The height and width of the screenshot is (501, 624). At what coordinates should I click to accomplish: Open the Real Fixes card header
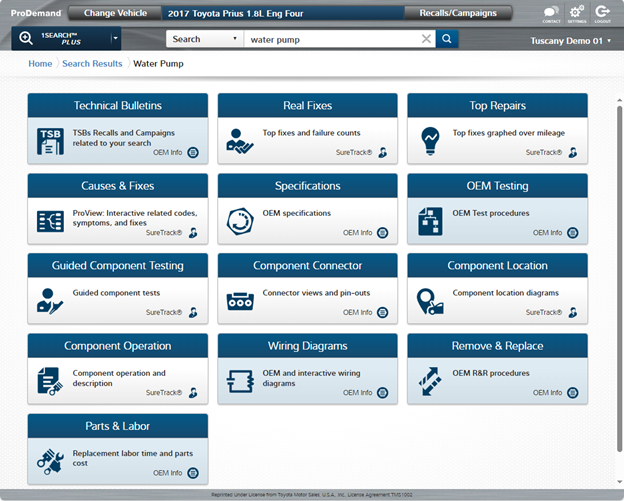(307, 106)
